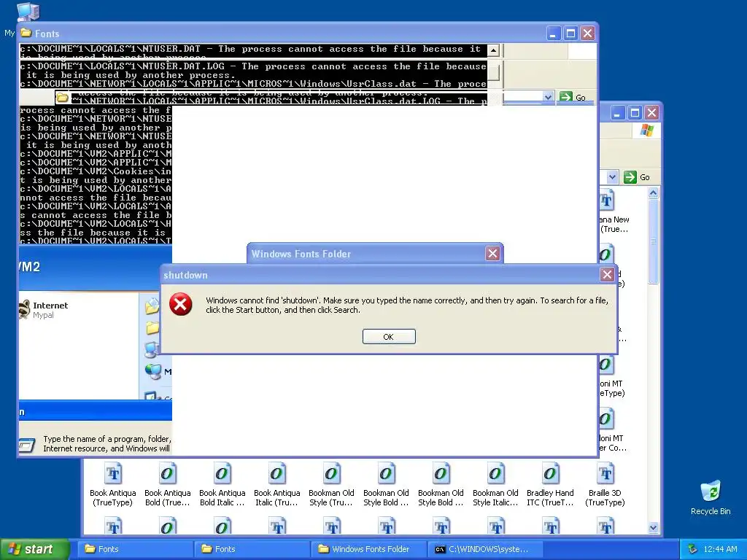Switch to first Fonts taskbar button
Screen dimensions: 747x560
click(x=133, y=549)
